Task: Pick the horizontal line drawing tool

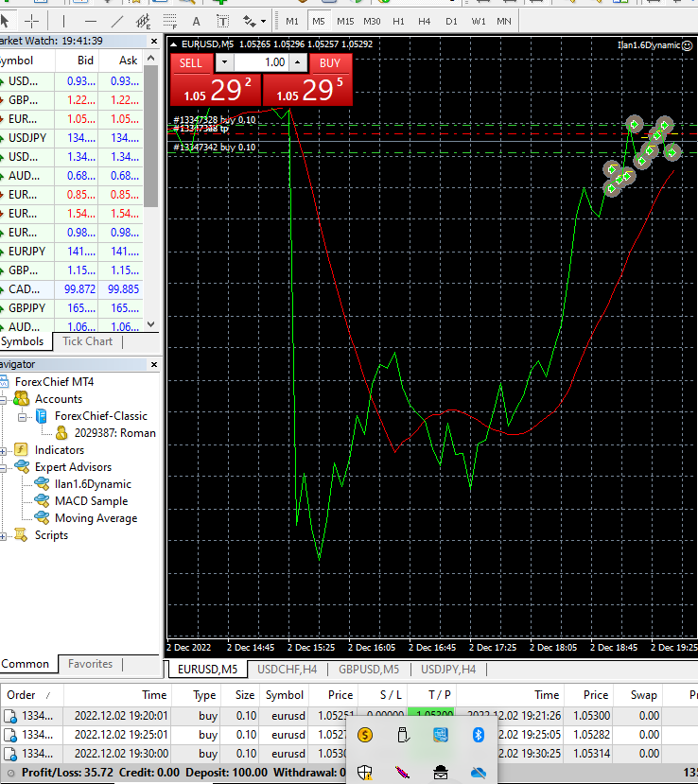Action: click(91, 21)
